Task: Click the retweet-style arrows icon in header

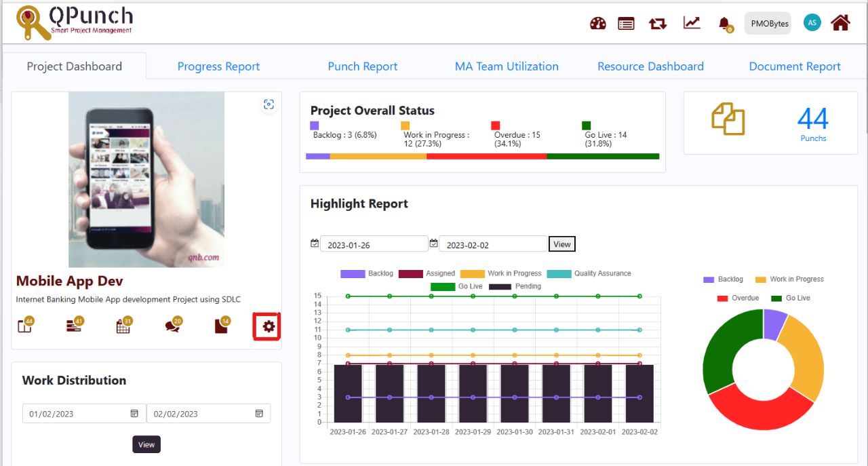Action: click(657, 24)
